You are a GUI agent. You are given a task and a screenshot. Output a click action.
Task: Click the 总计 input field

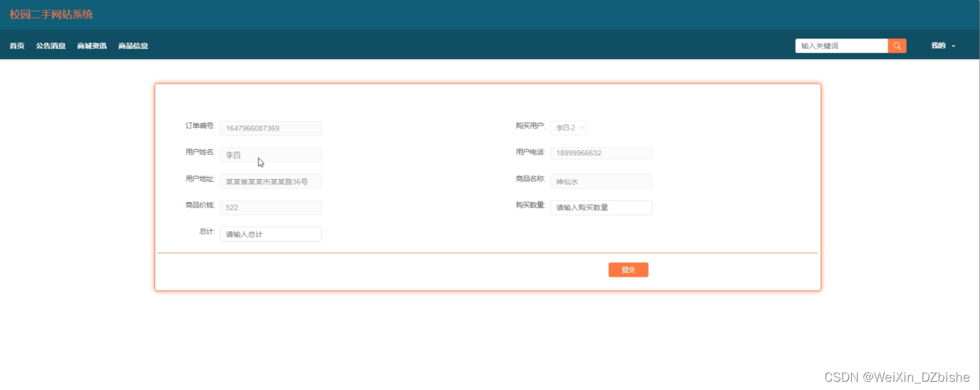[271, 234]
